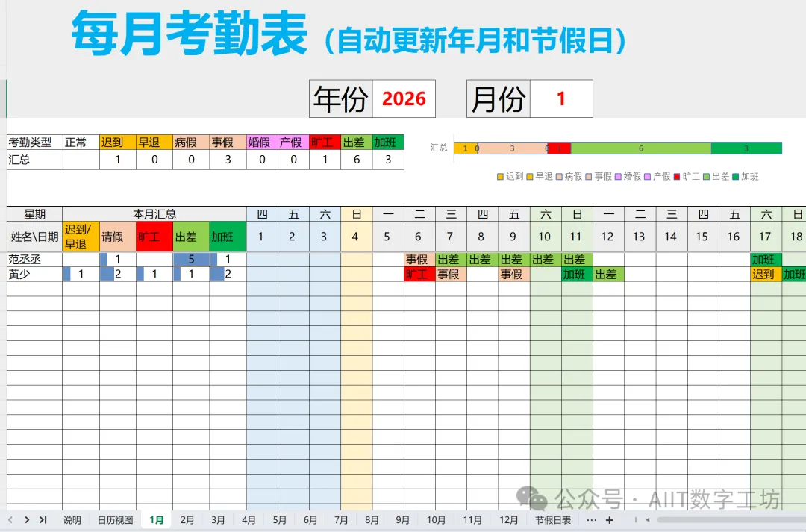Click the next sheet navigation arrow
Screen dimensions: 806x532
pos(27,520)
